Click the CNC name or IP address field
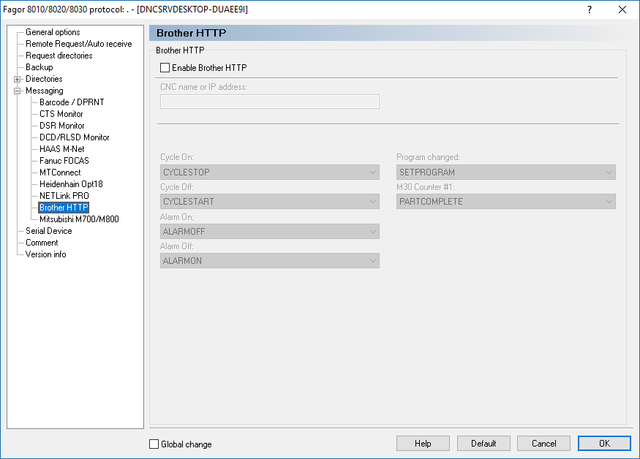 pyautogui.click(x=269, y=102)
